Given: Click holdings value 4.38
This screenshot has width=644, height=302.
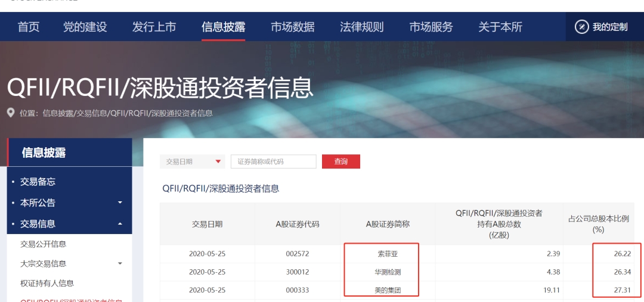Looking at the screenshot, I should click(x=553, y=272).
